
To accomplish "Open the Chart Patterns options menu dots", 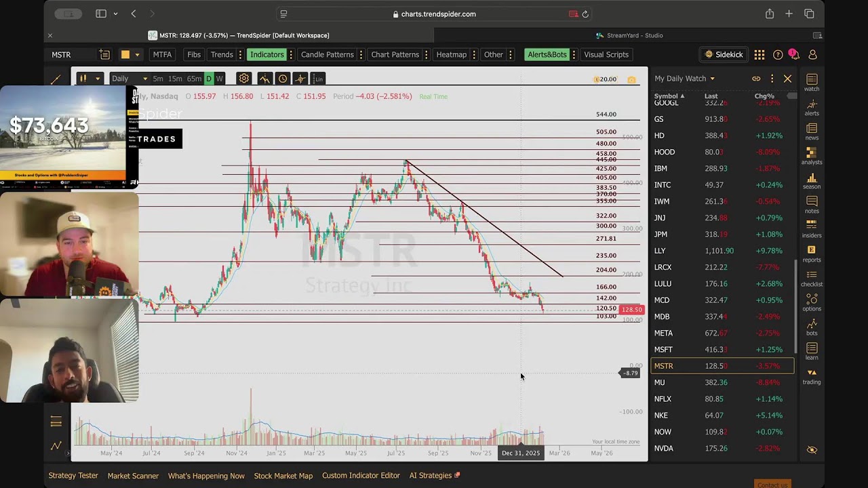I will [x=425, y=55].
